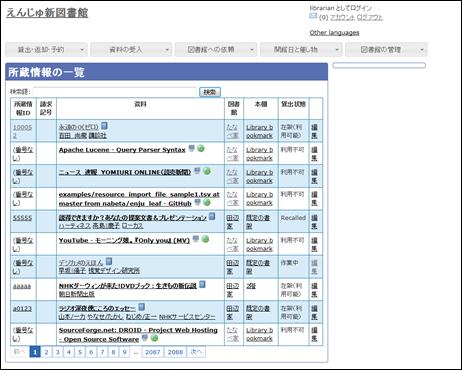Open the 資料の受入 menu
This screenshot has height=370, width=462.
tap(131, 50)
